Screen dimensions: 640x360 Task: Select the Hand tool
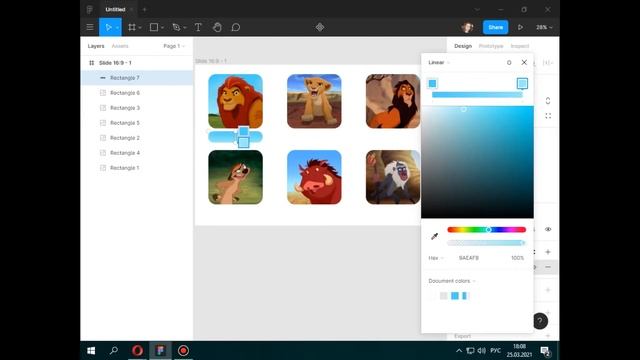click(217, 27)
